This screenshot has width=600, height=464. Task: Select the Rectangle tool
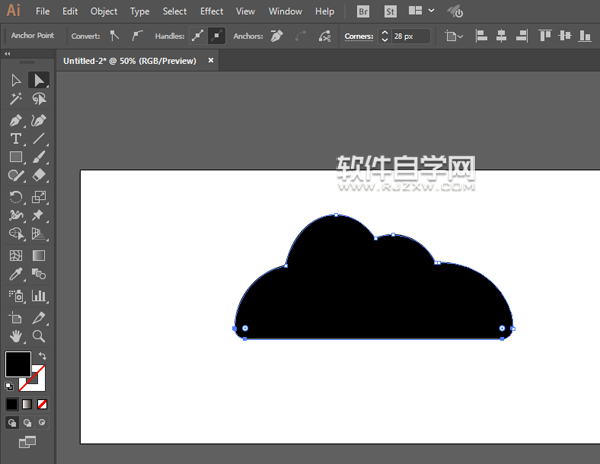point(16,157)
